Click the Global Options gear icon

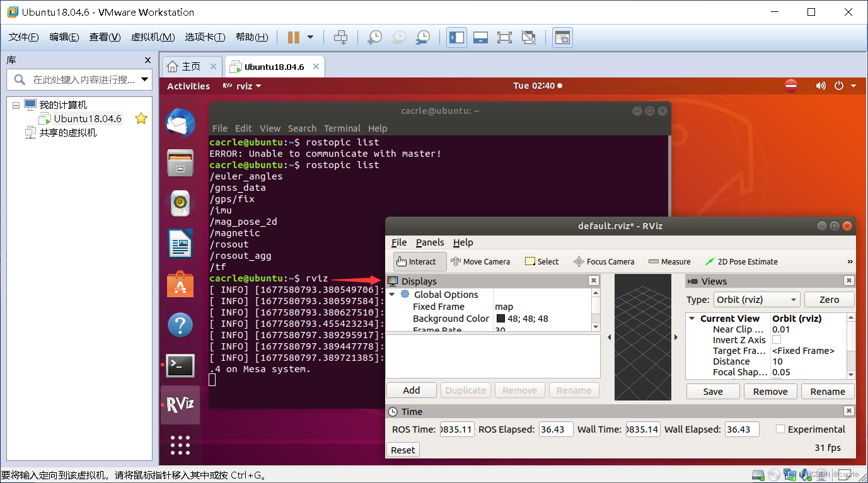pos(405,294)
